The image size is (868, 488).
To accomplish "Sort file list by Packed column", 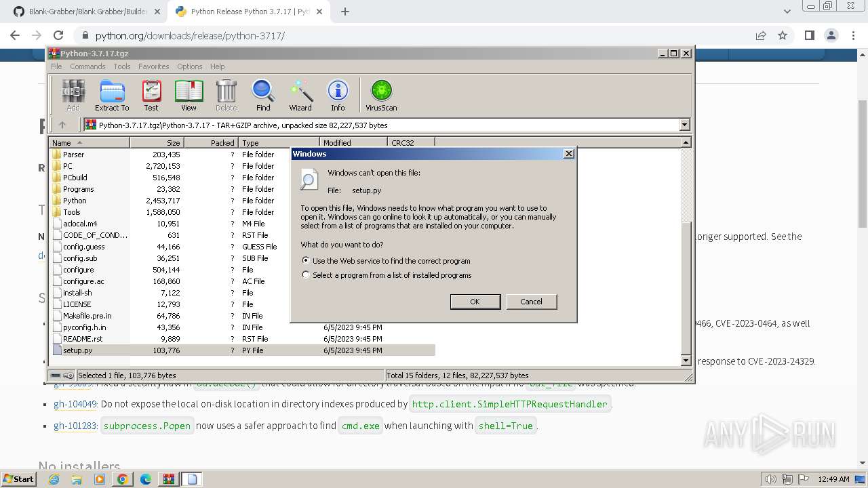I will [211, 142].
